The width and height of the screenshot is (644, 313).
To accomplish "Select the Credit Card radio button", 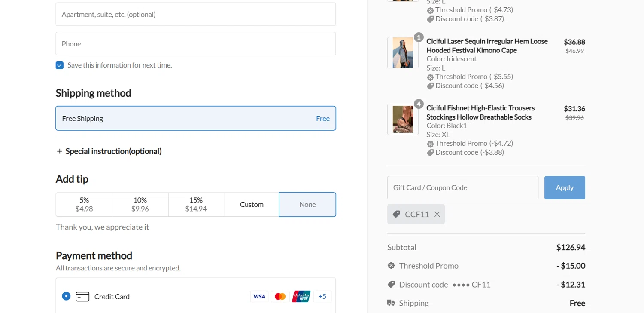I will click(66, 296).
